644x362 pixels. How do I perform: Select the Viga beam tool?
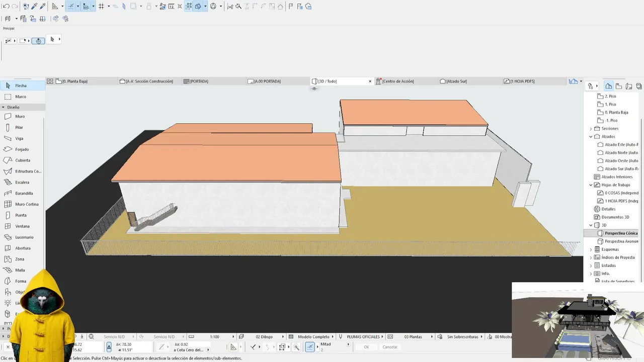(23, 138)
